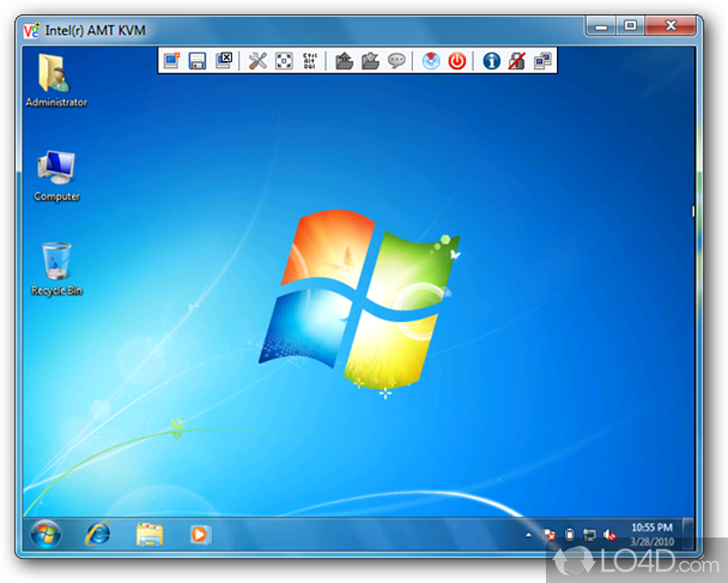Click the Show desktop strip at taskbar end

(689, 535)
